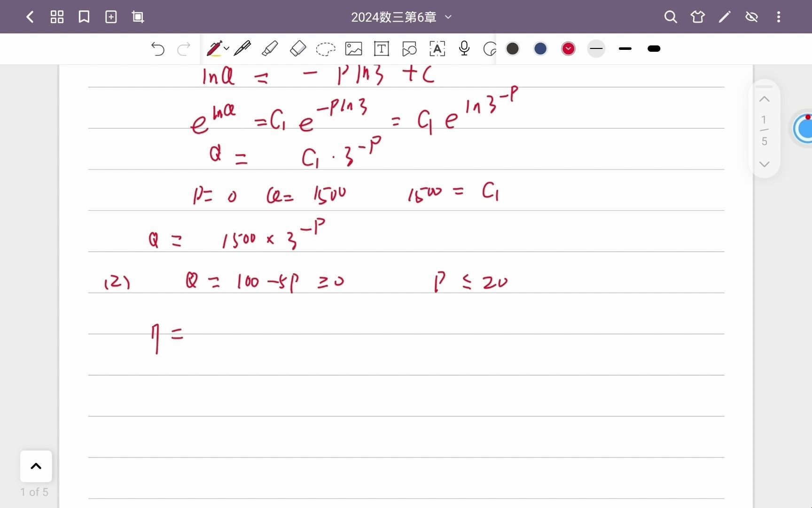812x508 pixels.
Task: Toggle hide annotations with the eye icon
Action: pos(752,16)
